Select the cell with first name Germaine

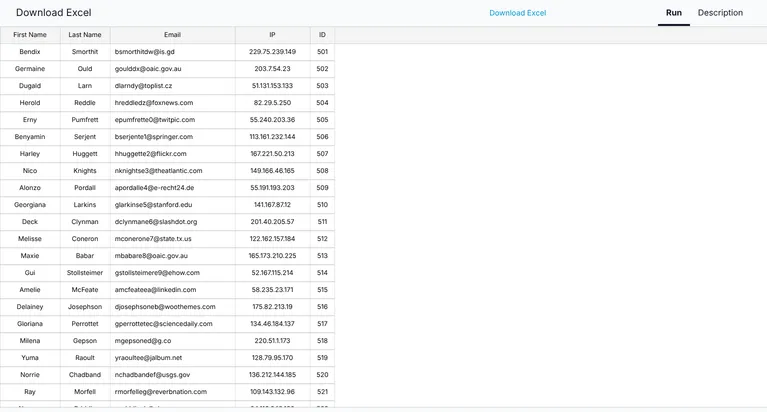[x=30, y=69]
